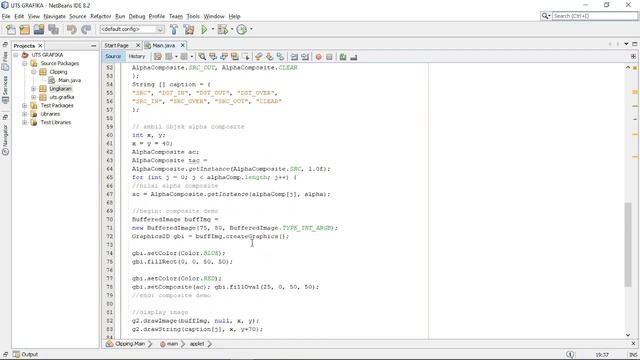
Task: Run the project with the green arrow
Action: pos(204,29)
